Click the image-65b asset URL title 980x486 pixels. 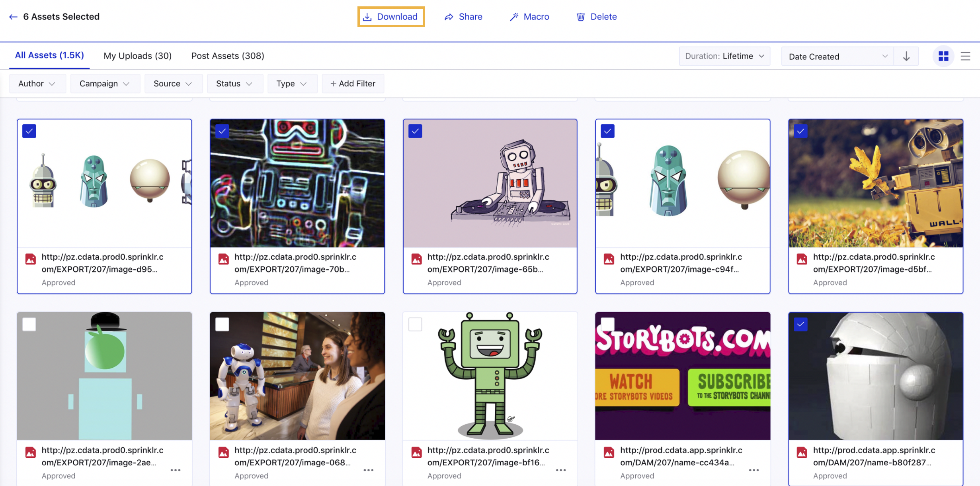point(488,263)
